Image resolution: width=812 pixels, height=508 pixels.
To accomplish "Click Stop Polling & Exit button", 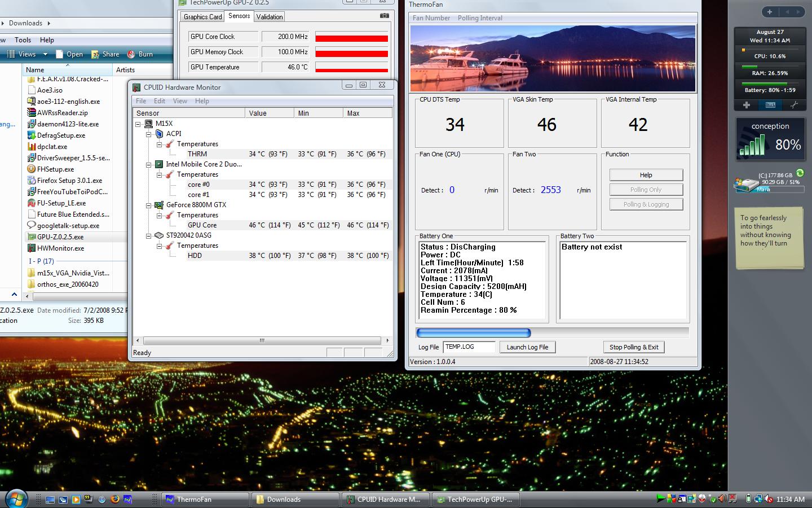I will click(x=634, y=347).
